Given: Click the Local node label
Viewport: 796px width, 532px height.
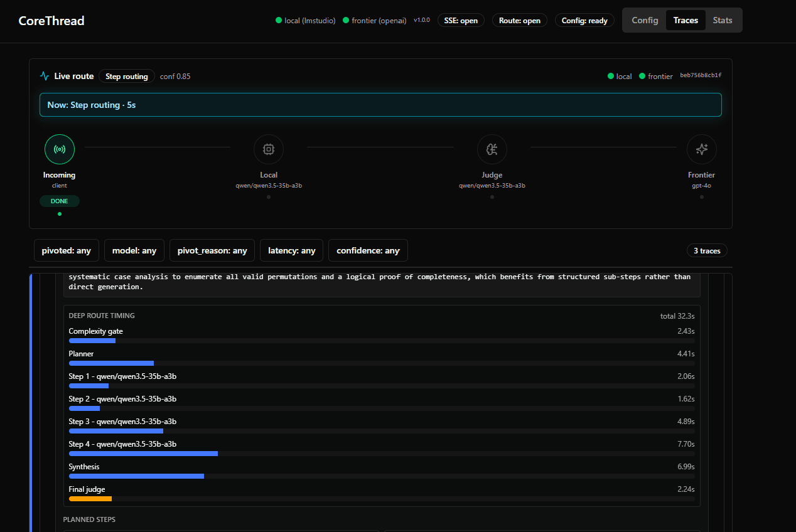Looking at the screenshot, I should [269, 175].
